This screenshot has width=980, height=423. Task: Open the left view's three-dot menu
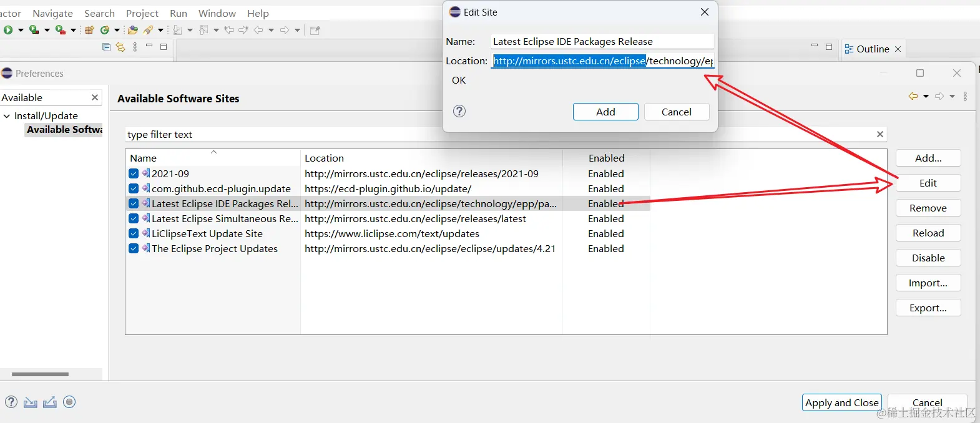click(x=135, y=47)
